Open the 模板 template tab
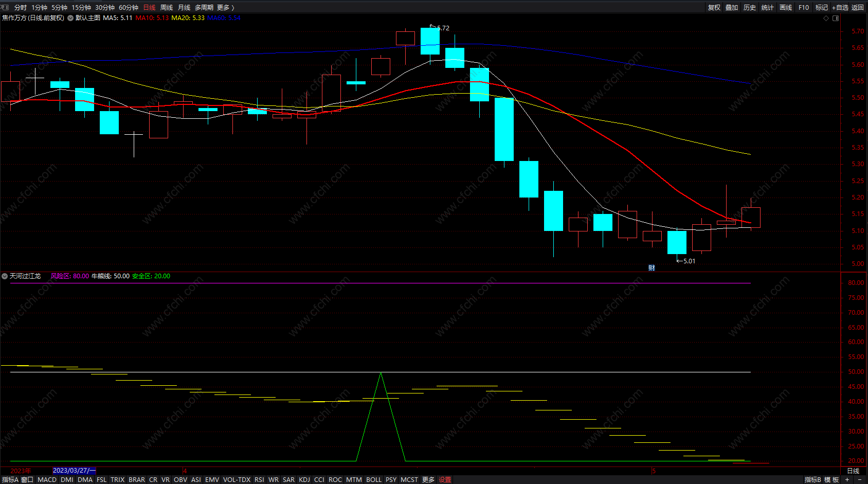The image size is (868, 484). [831, 479]
